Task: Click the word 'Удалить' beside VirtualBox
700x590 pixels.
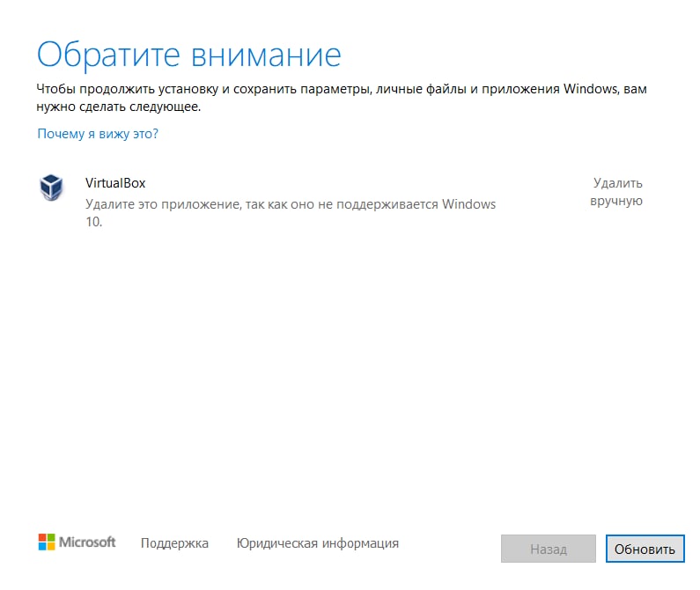Action: 618,182
